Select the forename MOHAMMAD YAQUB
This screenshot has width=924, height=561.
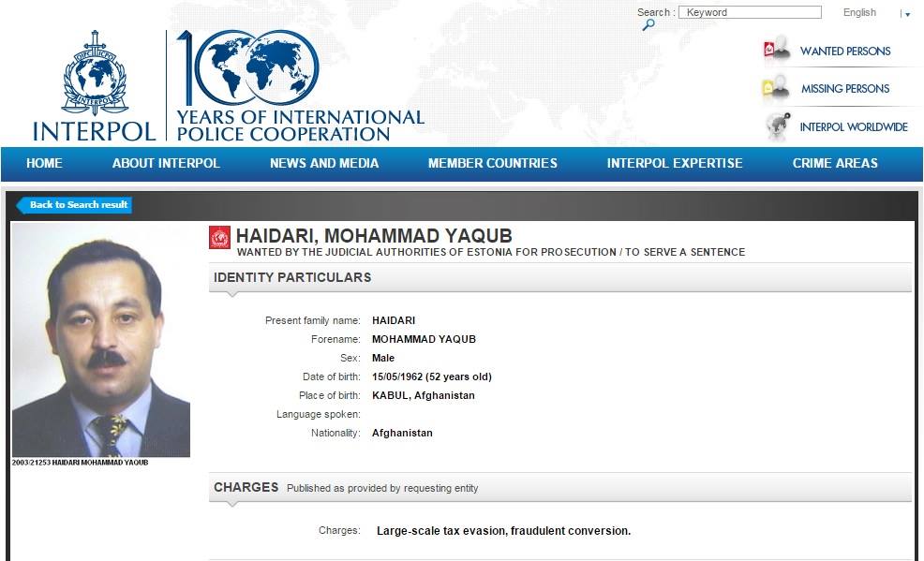pos(424,339)
